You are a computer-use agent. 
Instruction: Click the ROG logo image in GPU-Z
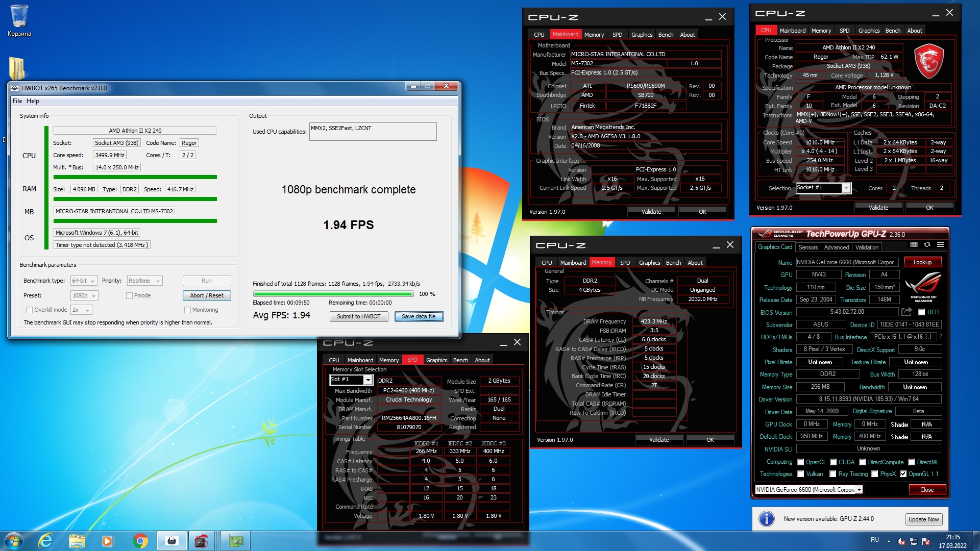[923, 287]
